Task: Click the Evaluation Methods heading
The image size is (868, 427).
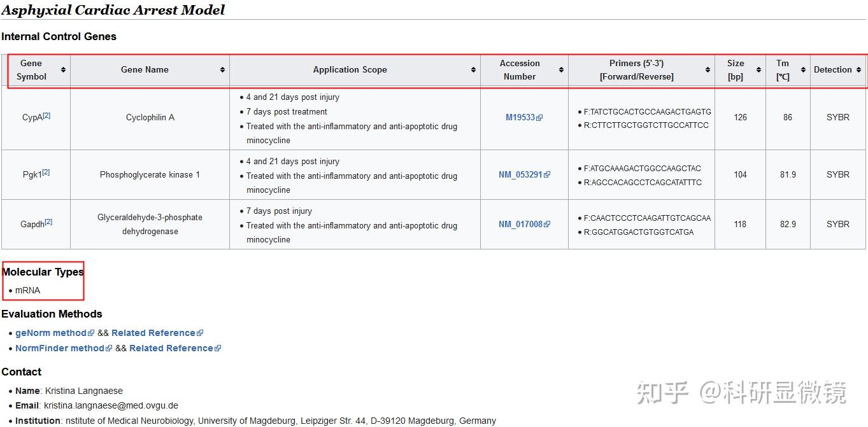Action: click(x=52, y=314)
